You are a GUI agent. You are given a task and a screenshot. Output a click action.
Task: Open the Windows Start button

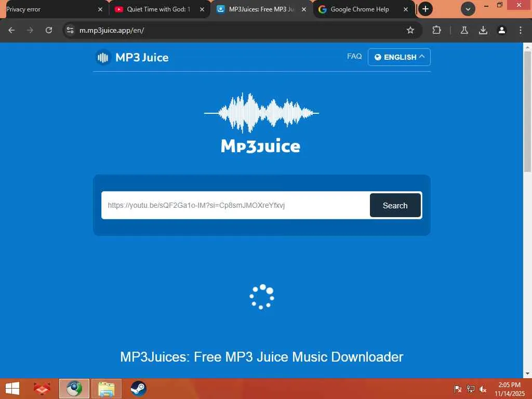coord(12,389)
